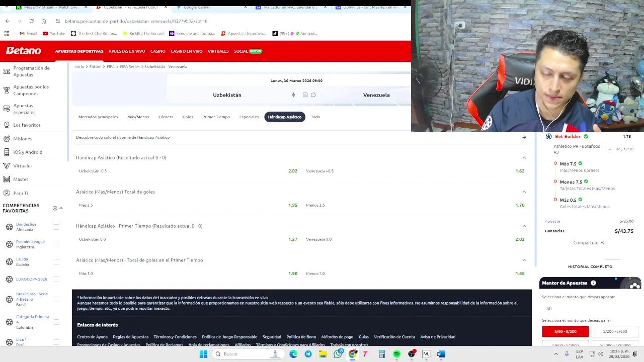Open the browser home page icon
Viewport: 644px width, 362px height.
coord(44,21)
